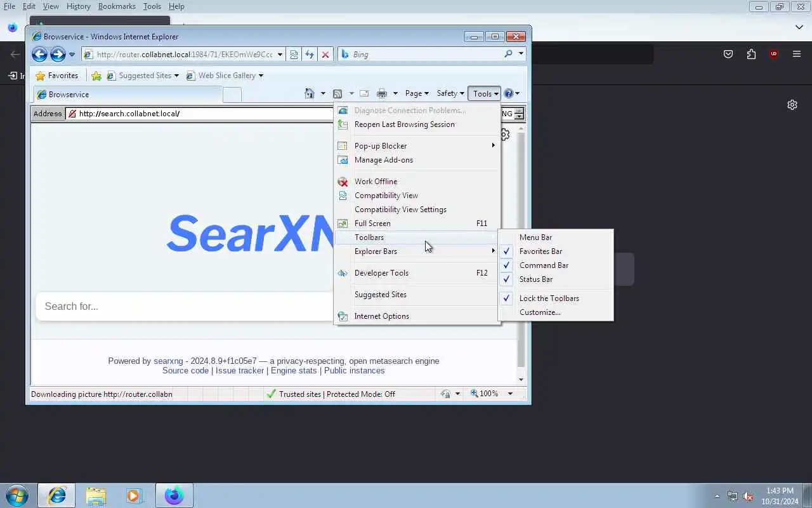Click the searxng footer link

[x=168, y=361]
